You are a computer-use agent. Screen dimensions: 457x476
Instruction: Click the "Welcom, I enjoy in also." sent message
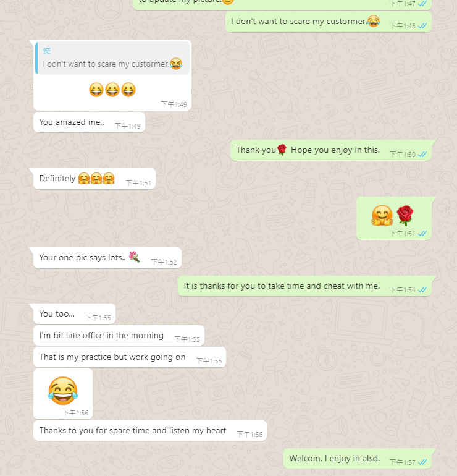(x=358, y=459)
